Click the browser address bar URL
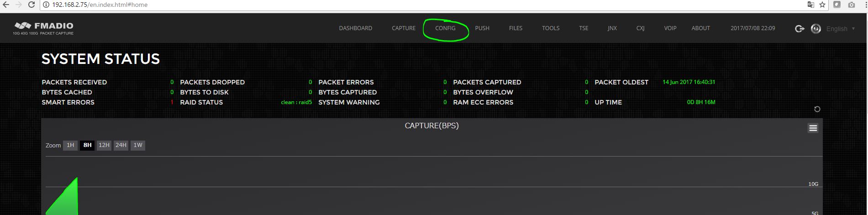Screen dimensions: 868x215 tap(100, 5)
